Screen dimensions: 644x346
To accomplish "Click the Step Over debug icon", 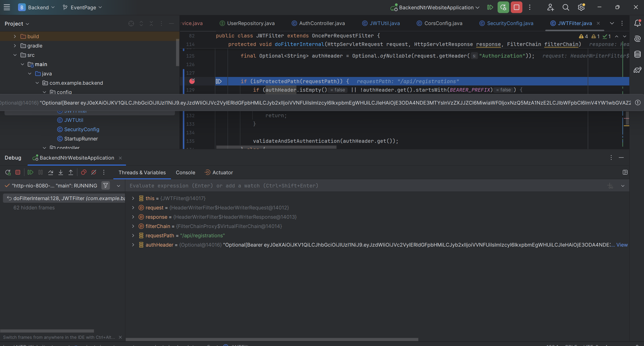I will coord(51,172).
